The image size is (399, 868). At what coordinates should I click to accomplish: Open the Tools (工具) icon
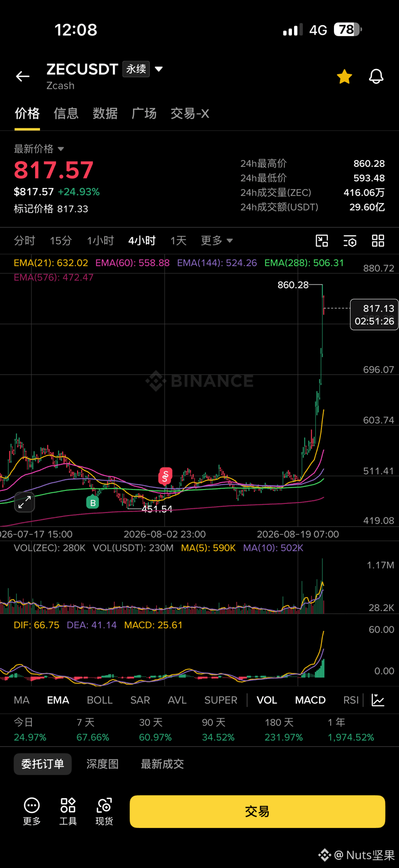pyautogui.click(x=68, y=812)
